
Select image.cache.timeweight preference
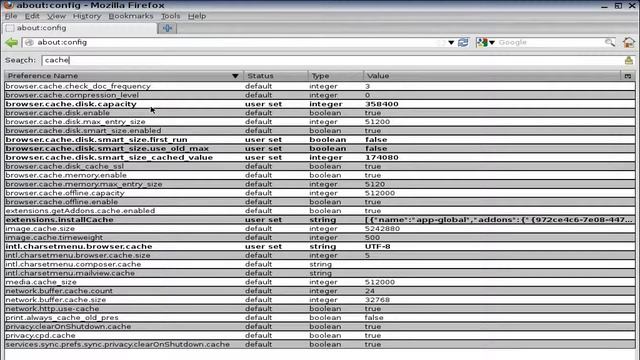[320, 238]
